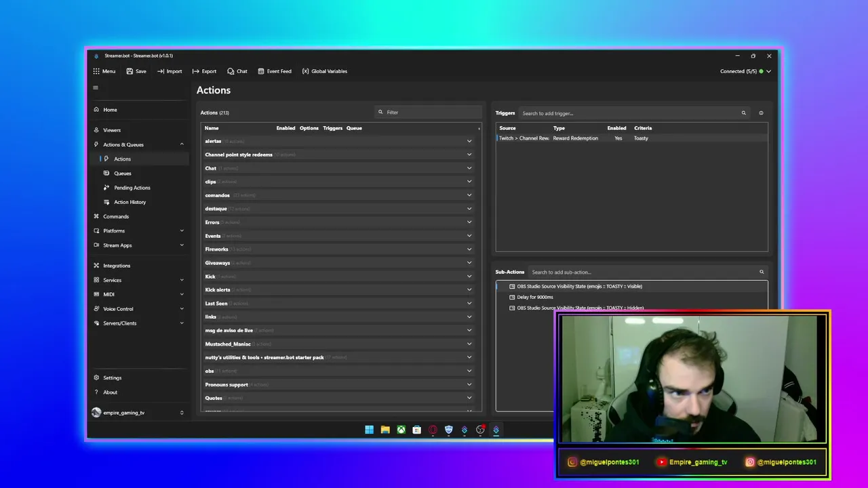This screenshot has width=868, height=488.
Task: Open Integrations in the sidebar
Action: point(139,266)
